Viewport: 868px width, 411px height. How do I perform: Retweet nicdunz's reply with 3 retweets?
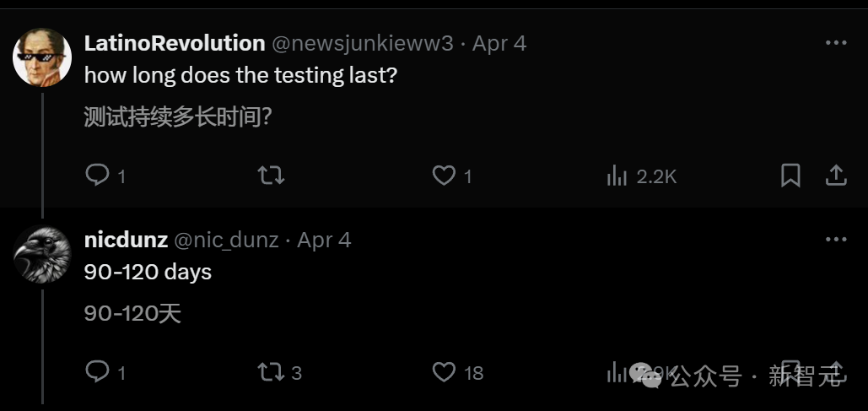coord(271,371)
